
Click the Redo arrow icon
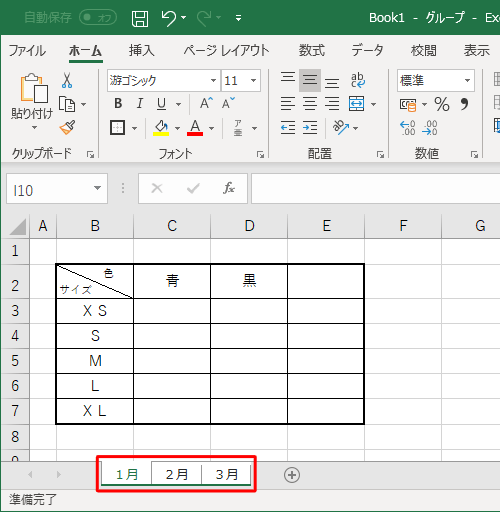pyautogui.click(x=204, y=18)
